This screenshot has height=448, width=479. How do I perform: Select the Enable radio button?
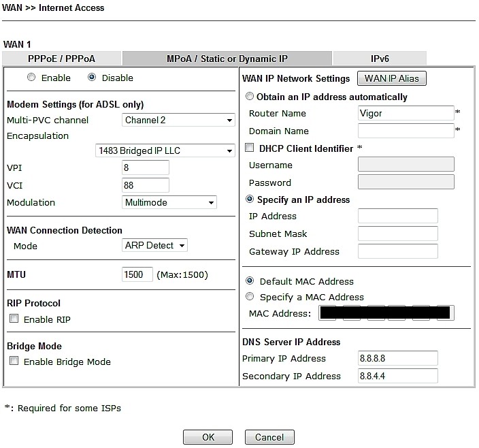pos(31,78)
